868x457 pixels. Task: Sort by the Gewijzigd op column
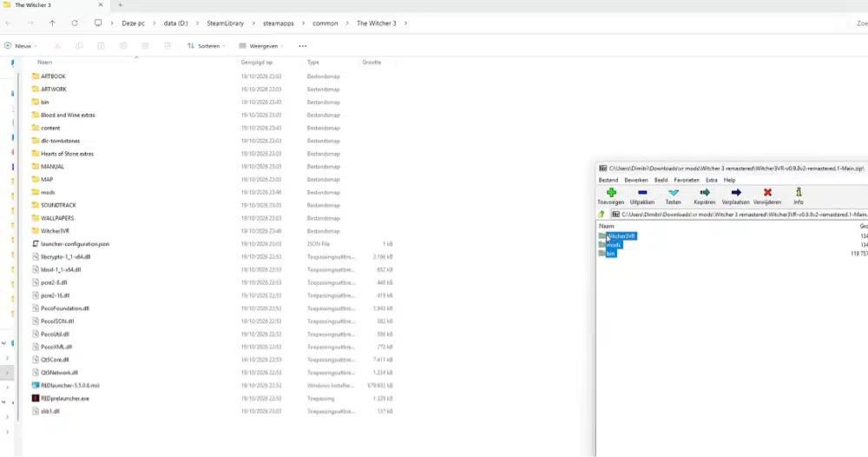256,63
